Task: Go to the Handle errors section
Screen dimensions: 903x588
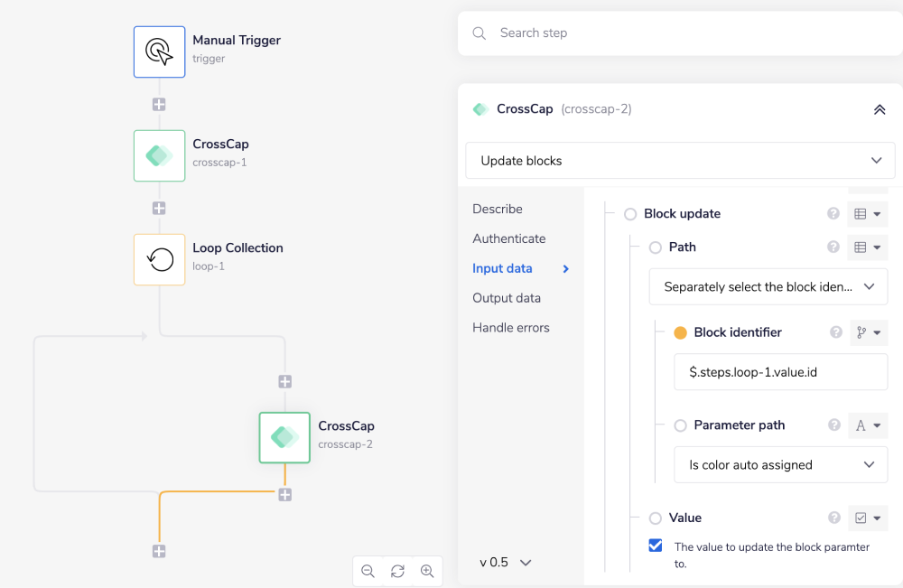Action: (x=510, y=328)
